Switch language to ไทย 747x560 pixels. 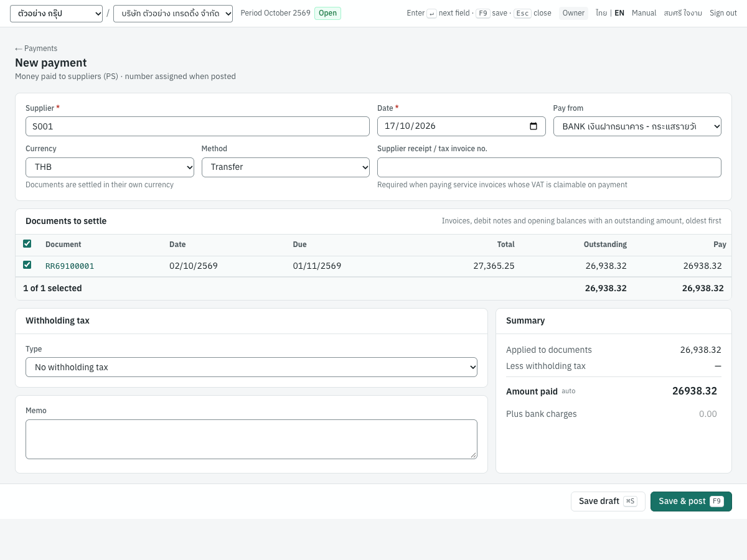point(601,13)
